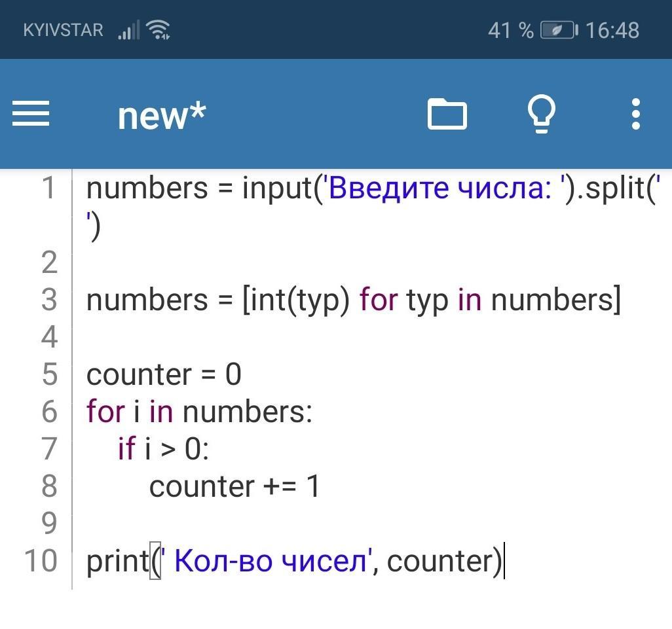The height and width of the screenshot is (629, 672).
Task: Open the hamburger navigation menu
Action: click(x=31, y=114)
